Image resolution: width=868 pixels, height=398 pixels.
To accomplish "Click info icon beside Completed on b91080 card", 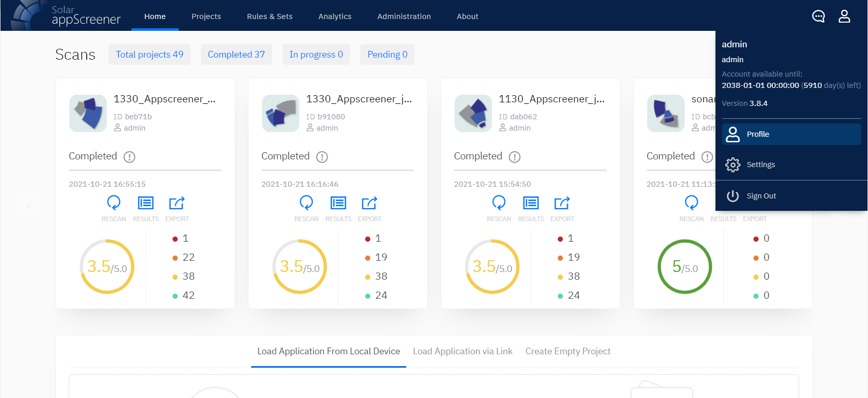I will coord(322,157).
